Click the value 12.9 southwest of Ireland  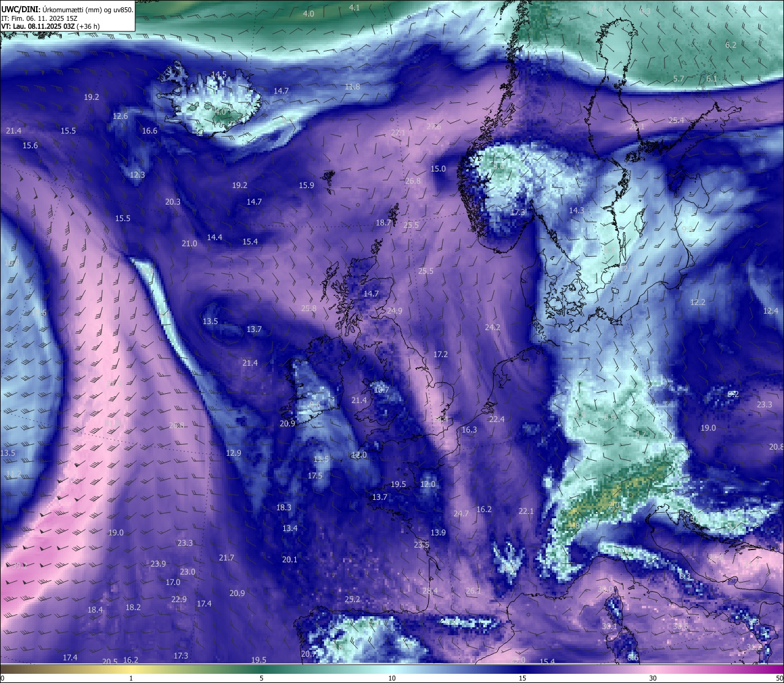tap(233, 453)
